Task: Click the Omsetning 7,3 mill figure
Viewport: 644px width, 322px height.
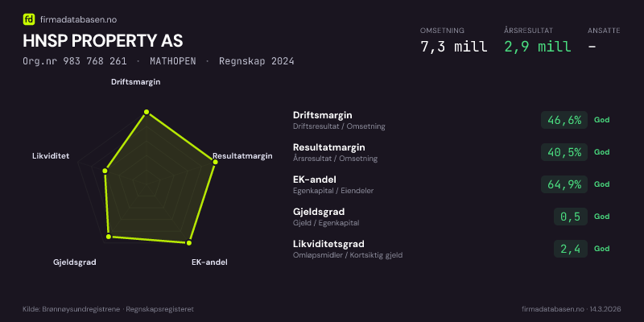Action: (x=454, y=47)
